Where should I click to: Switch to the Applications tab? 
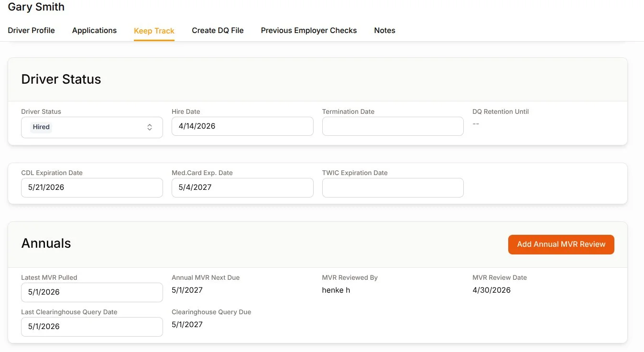tap(94, 30)
